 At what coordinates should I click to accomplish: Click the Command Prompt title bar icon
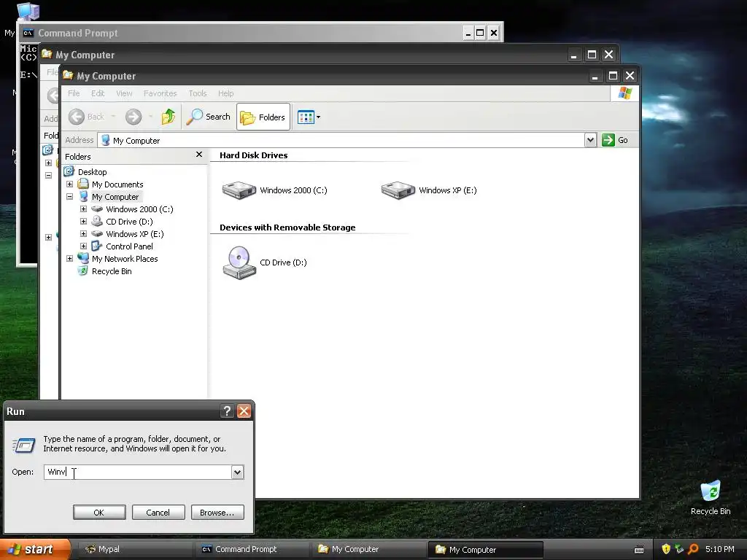tap(28, 33)
